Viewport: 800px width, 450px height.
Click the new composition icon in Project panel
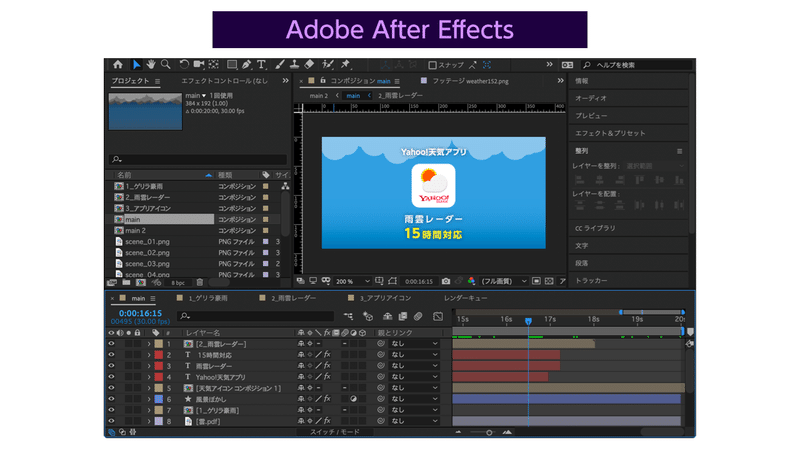point(141,282)
